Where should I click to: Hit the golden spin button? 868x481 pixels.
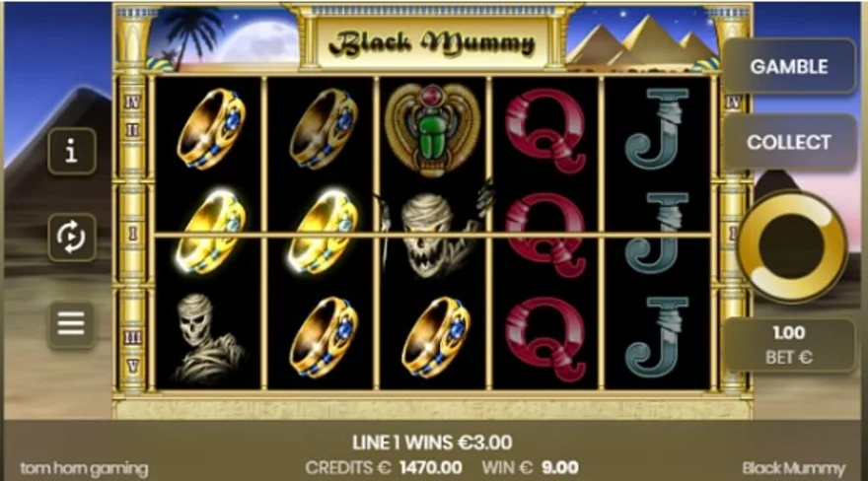792,245
